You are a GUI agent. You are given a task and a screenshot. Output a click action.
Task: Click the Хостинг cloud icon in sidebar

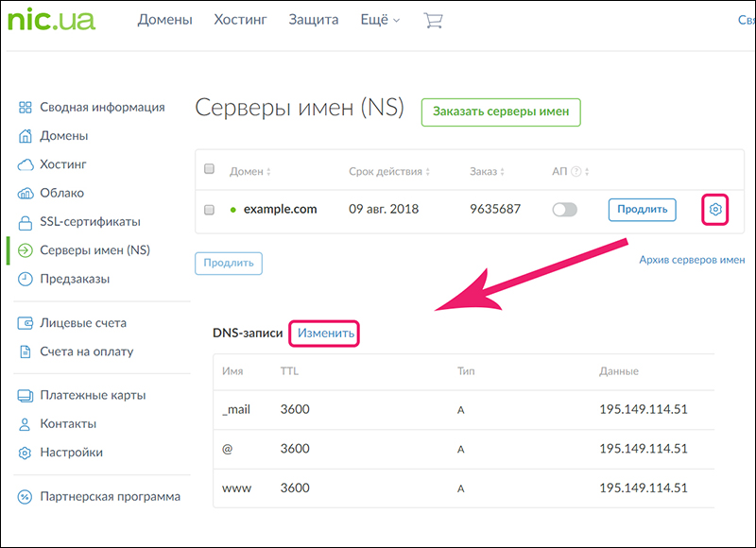click(x=26, y=164)
